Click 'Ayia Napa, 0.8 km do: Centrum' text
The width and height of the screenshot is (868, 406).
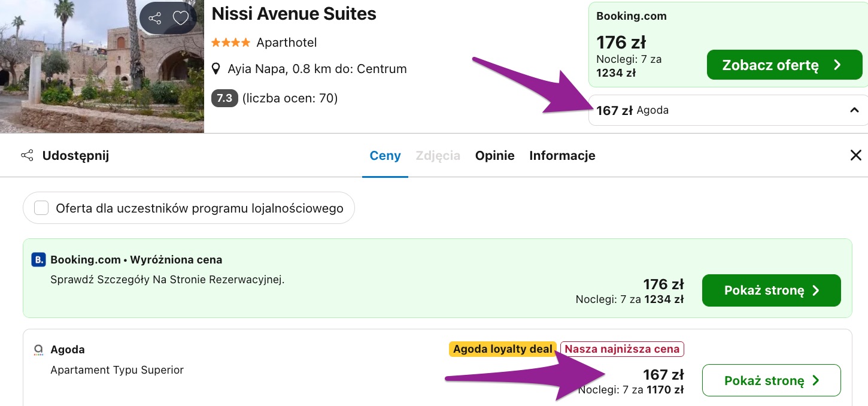pyautogui.click(x=317, y=69)
